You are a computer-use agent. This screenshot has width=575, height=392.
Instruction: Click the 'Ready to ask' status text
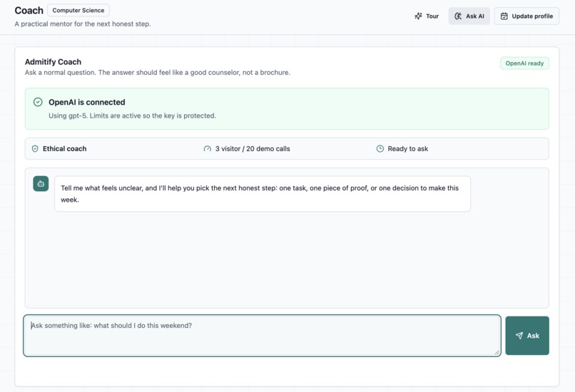(x=408, y=149)
